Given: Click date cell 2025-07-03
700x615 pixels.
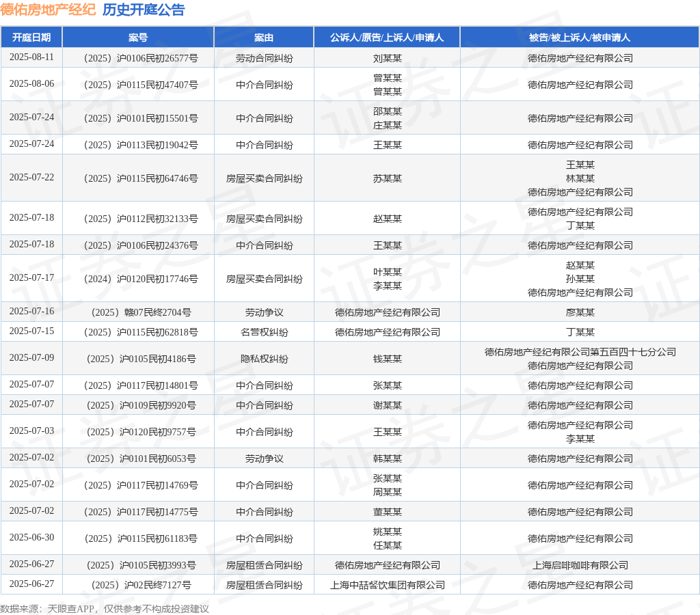Looking at the screenshot, I should [31, 430].
